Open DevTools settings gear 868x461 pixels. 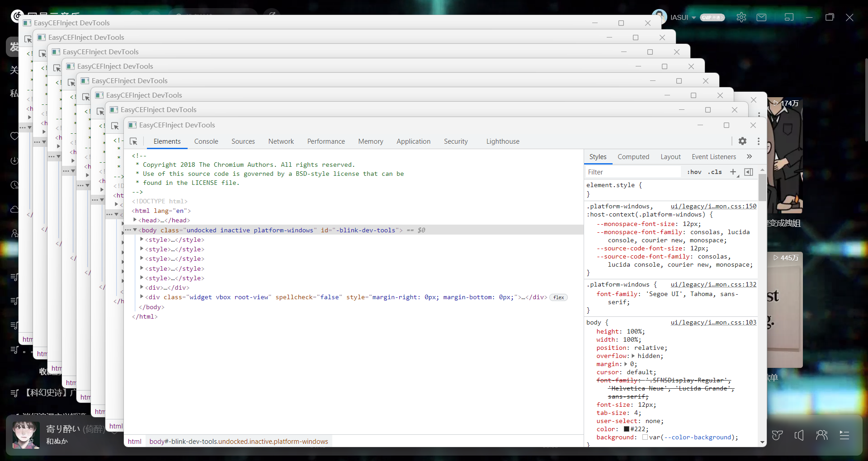click(x=742, y=141)
